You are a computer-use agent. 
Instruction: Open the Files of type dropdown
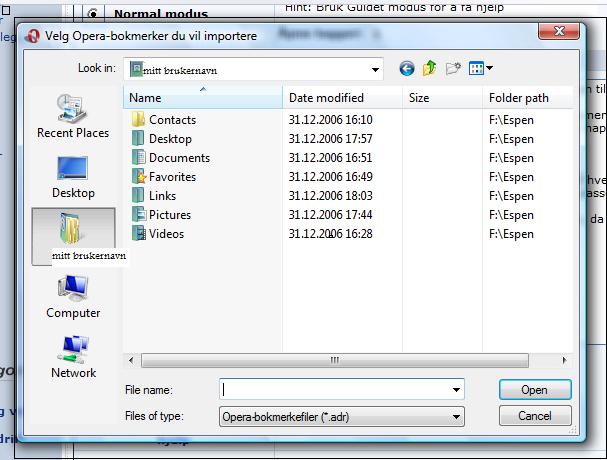[342, 417]
